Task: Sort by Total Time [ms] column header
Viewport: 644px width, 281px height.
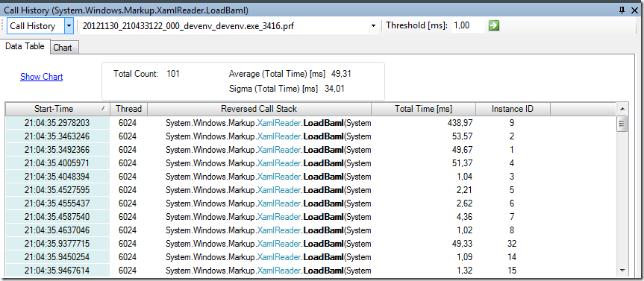Action: [423, 109]
